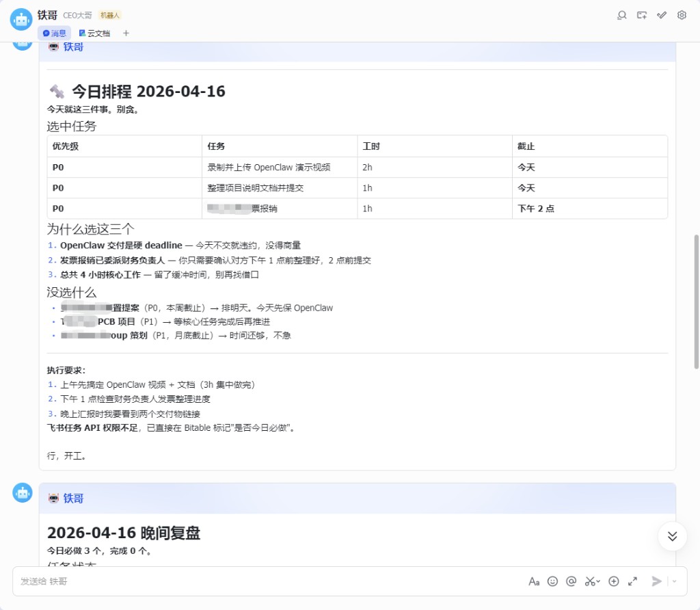700x610 pixels.
Task: Send message with the paper plane icon
Action: tap(656, 581)
